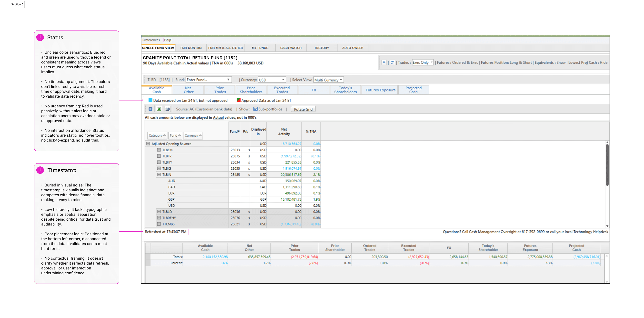Expand the TLBLD row plus icon
The image size is (644, 318).
click(x=159, y=211)
